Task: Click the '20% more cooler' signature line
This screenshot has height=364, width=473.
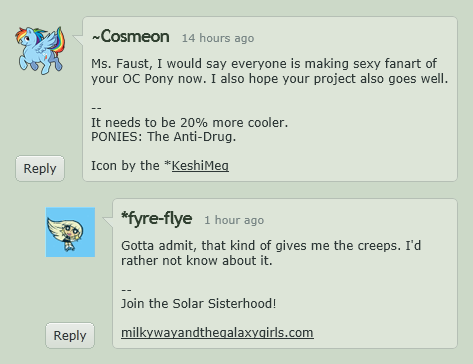Action: (x=189, y=123)
